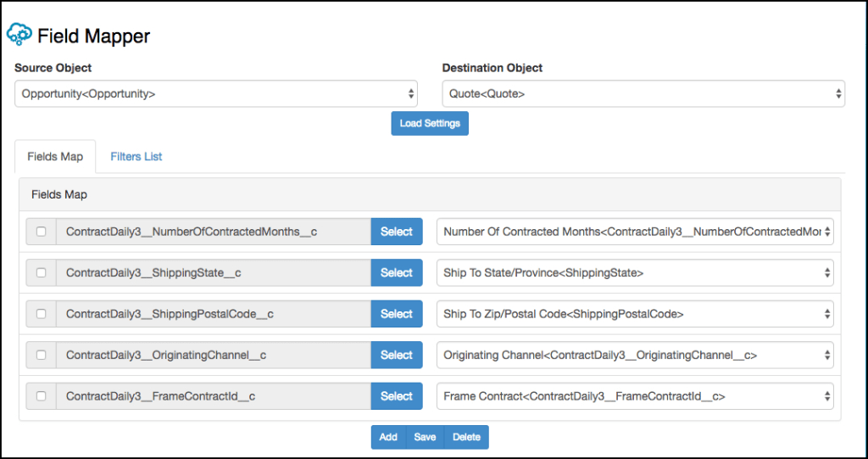Open the Ship To Zip/Postal Code dropdown
This screenshot has width=868, height=459.
click(x=634, y=314)
